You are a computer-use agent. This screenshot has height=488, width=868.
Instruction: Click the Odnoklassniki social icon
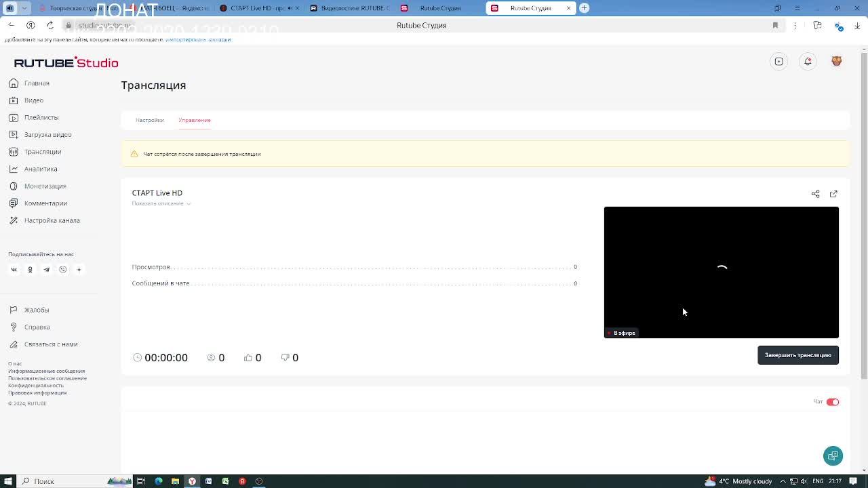[30, 270]
